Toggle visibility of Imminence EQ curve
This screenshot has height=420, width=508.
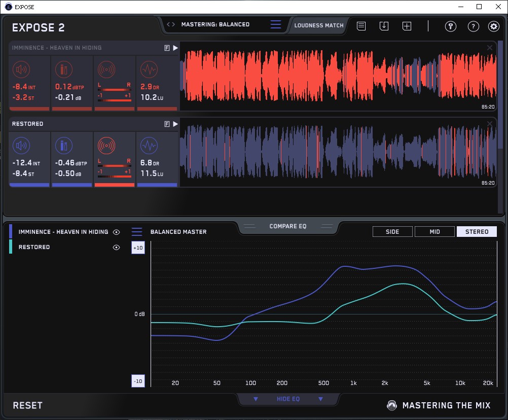(116, 232)
